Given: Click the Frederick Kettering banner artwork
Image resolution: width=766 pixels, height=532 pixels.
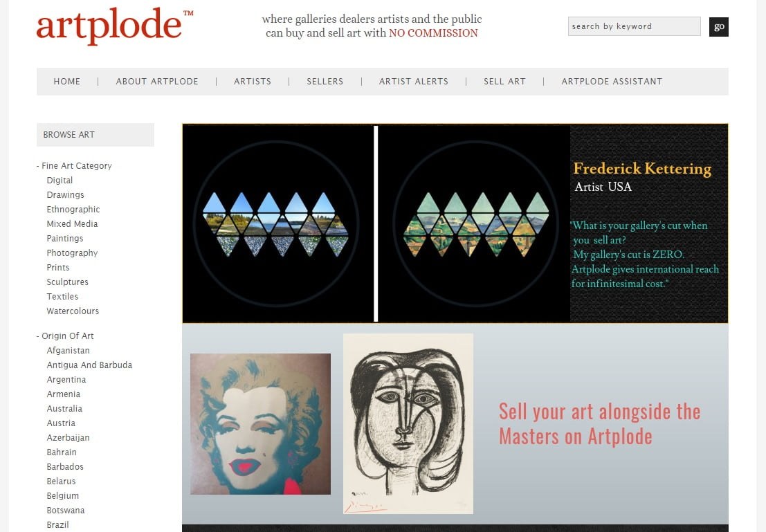Looking at the screenshot, I should 455,223.
